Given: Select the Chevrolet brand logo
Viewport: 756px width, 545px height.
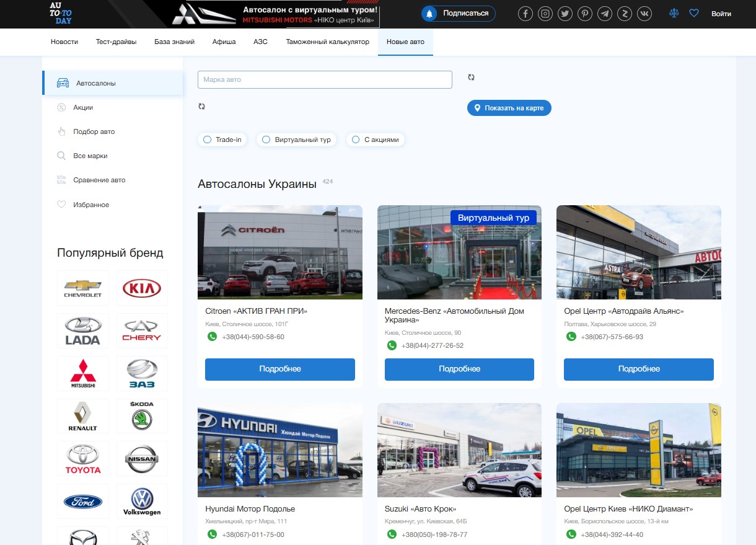Looking at the screenshot, I should (83, 288).
